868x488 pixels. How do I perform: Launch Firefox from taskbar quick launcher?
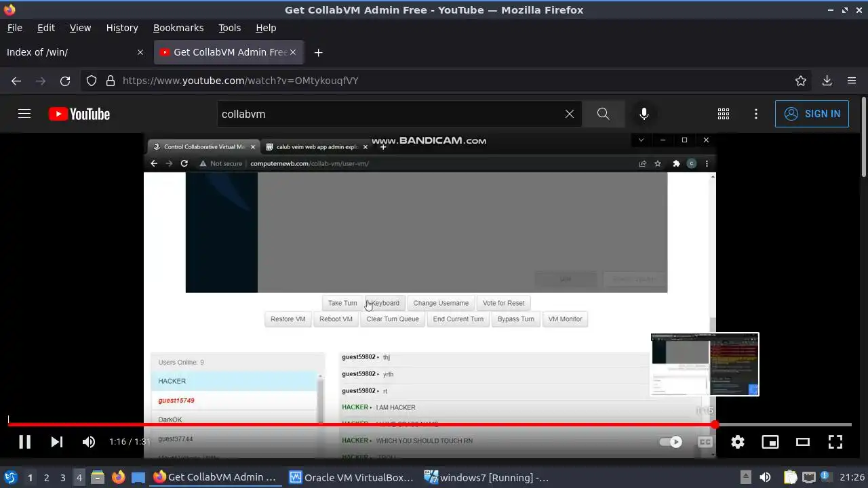(118, 477)
